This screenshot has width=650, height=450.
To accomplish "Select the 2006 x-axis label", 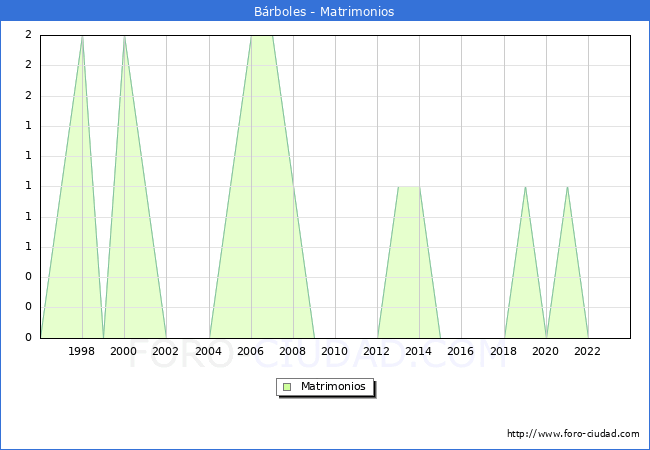I will 250,351.
